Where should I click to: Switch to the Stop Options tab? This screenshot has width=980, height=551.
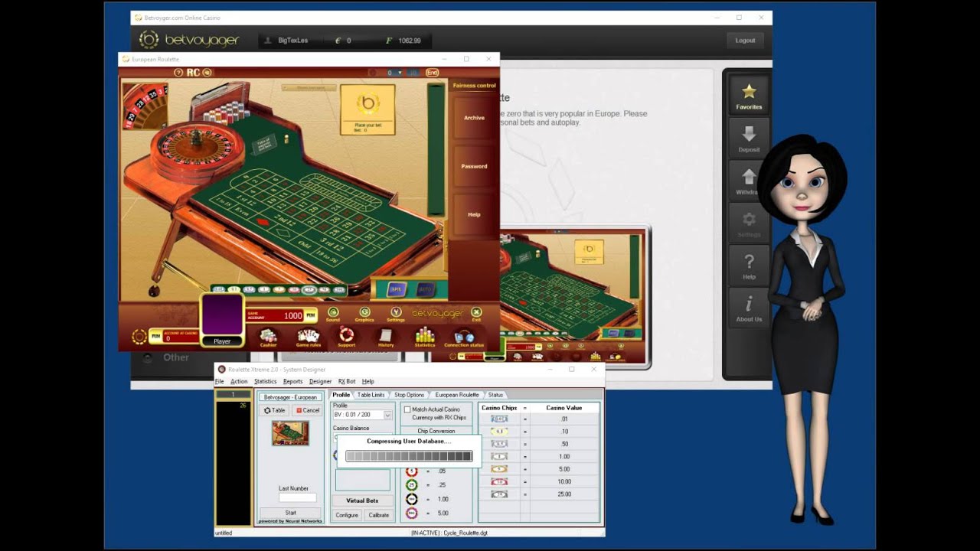(x=409, y=395)
